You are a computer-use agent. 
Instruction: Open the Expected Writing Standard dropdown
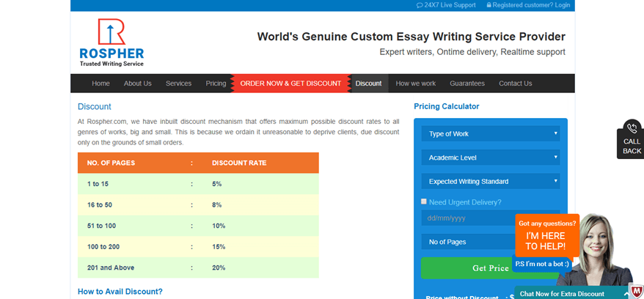pyautogui.click(x=491, y=181)
